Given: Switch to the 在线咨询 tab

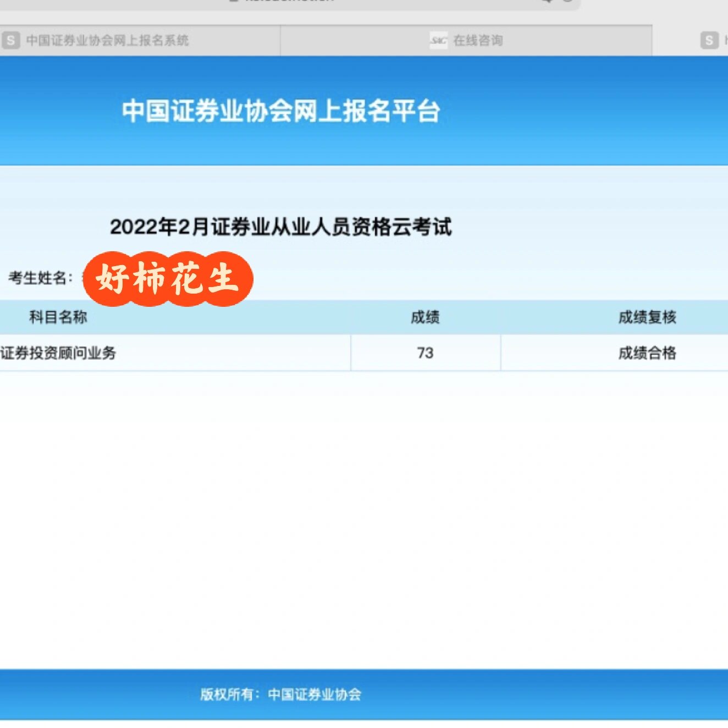Looking at the screenshot, I should coord(466,40).
